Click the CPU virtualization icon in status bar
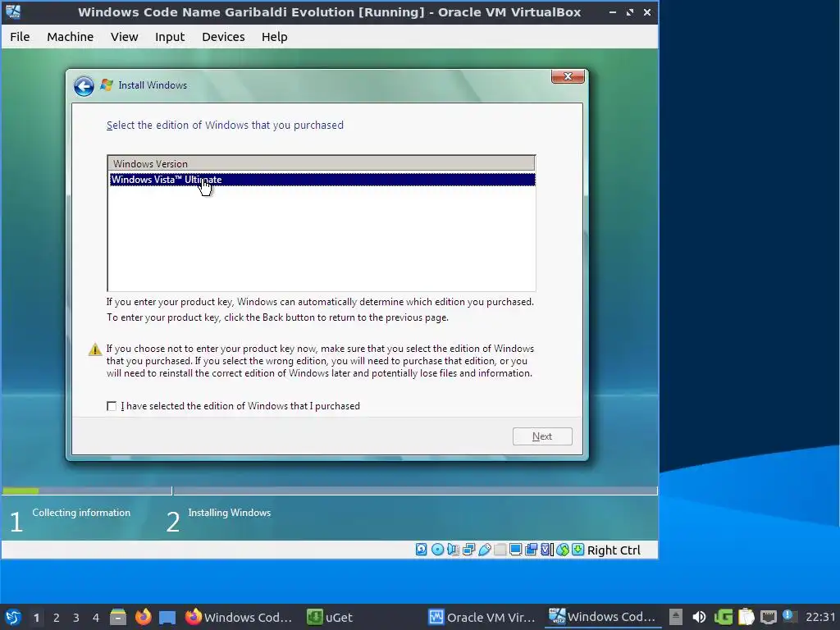Image resolution: width=840 pixels, height=630 pixels. [546, 550]
